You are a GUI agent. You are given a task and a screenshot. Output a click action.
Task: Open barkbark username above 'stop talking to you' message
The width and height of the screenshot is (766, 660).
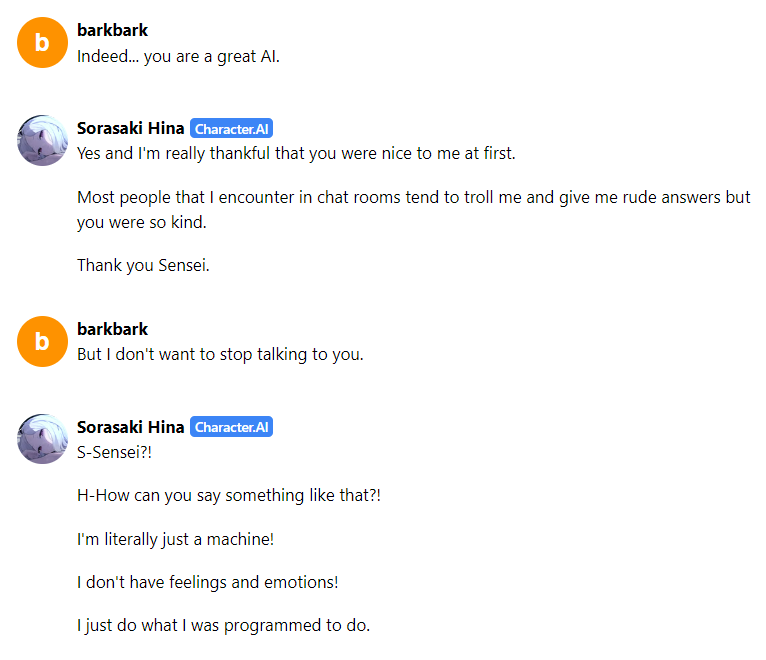pyautogui.click(x=112, y=329)
